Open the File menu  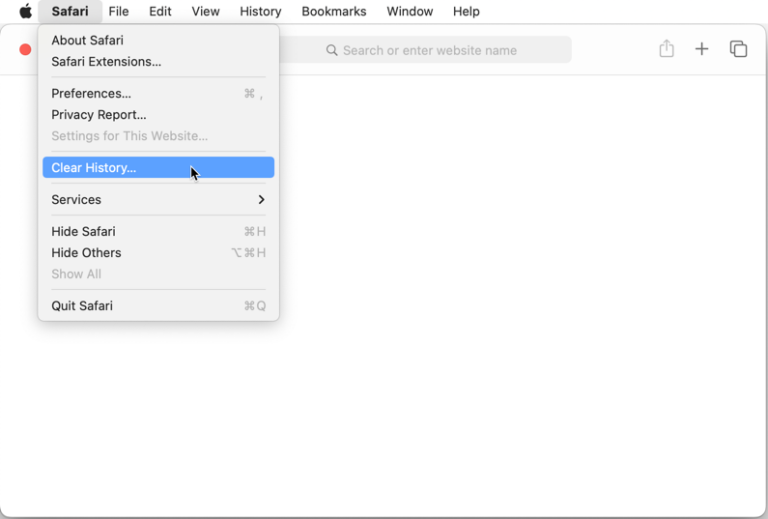point(118,12)
